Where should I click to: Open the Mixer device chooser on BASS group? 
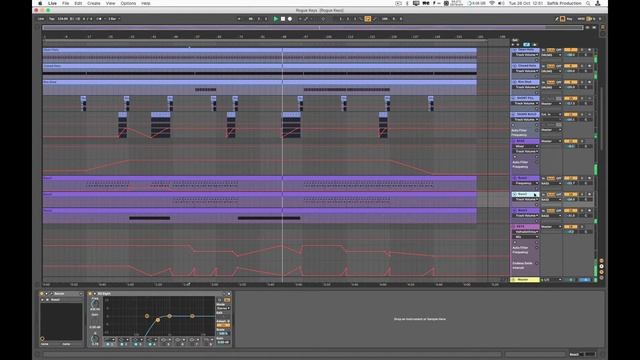coord(525,146)
